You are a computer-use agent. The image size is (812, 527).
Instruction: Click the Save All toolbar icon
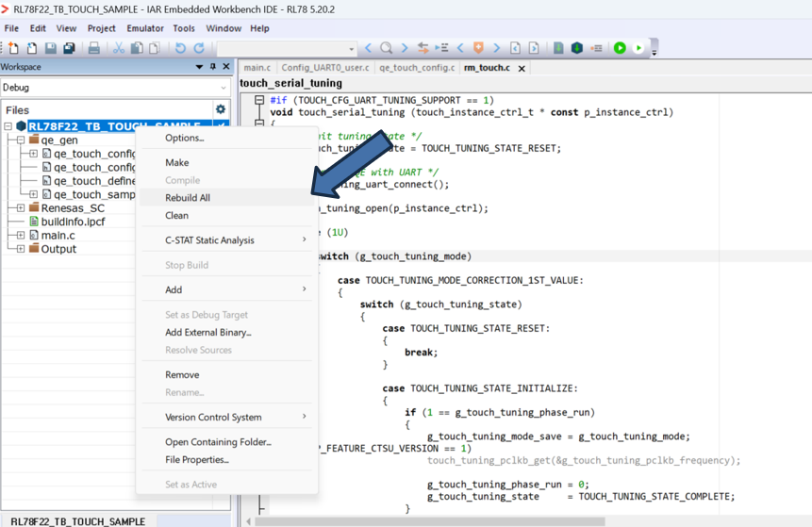click(69, 48)
